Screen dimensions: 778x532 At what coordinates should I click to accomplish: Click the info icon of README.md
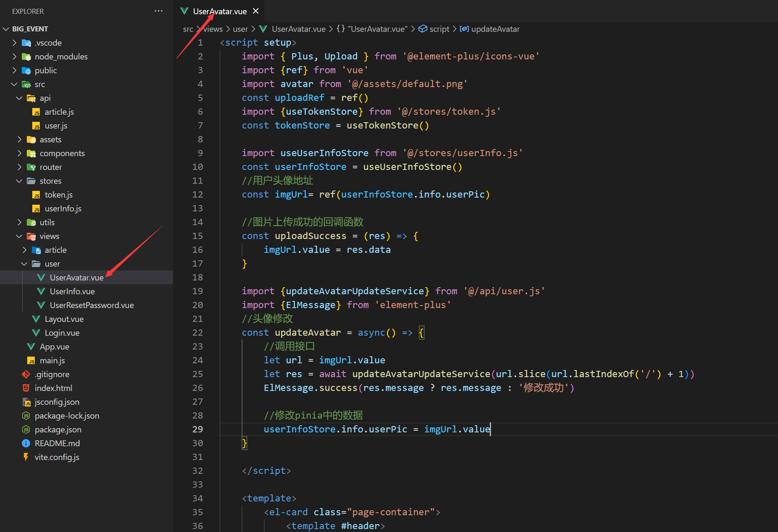tap(26, 443)
